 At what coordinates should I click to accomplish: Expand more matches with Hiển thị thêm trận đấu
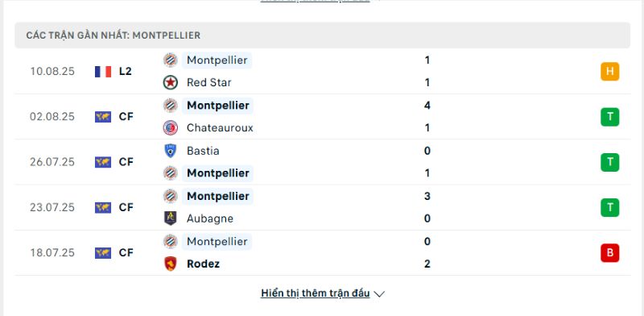click(316, 293)
